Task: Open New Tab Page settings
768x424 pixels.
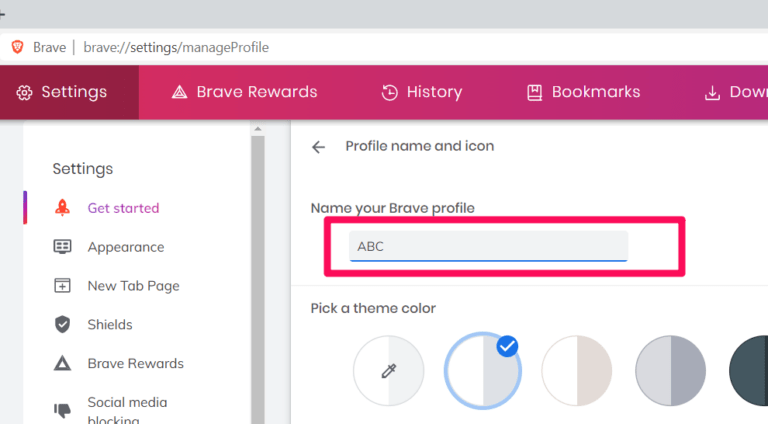Action: (133, 285)
